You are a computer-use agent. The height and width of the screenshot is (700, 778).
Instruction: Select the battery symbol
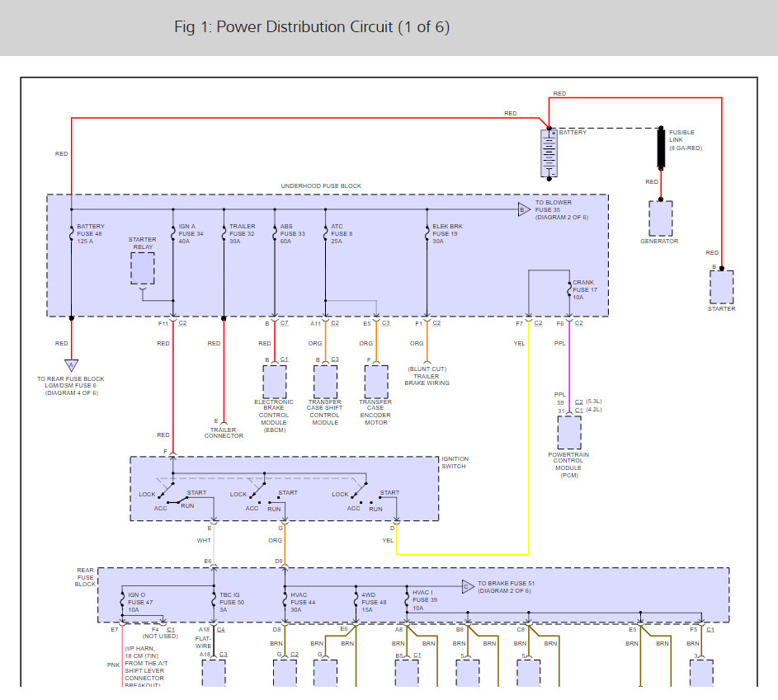(x=549, y=153)
